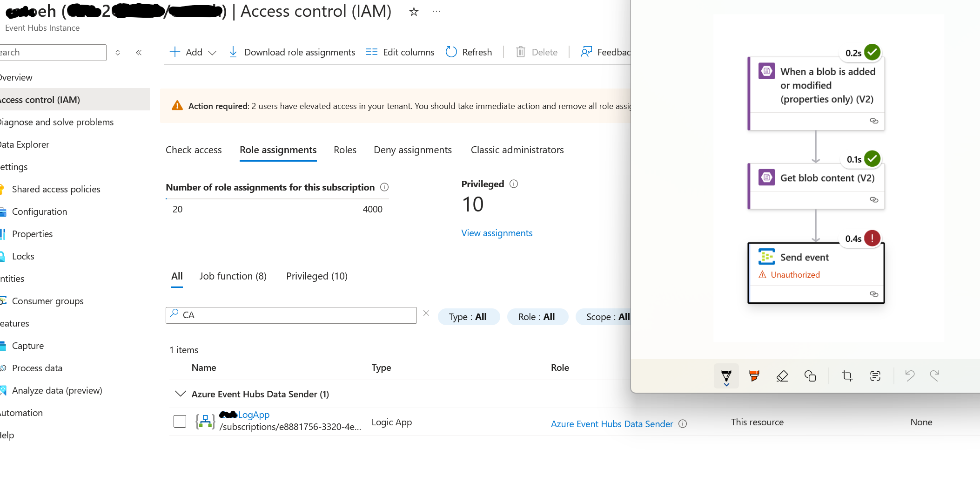Check the LogApp row checkbox
The width and height of the screenshot is (980, 477).
(180, 421)
